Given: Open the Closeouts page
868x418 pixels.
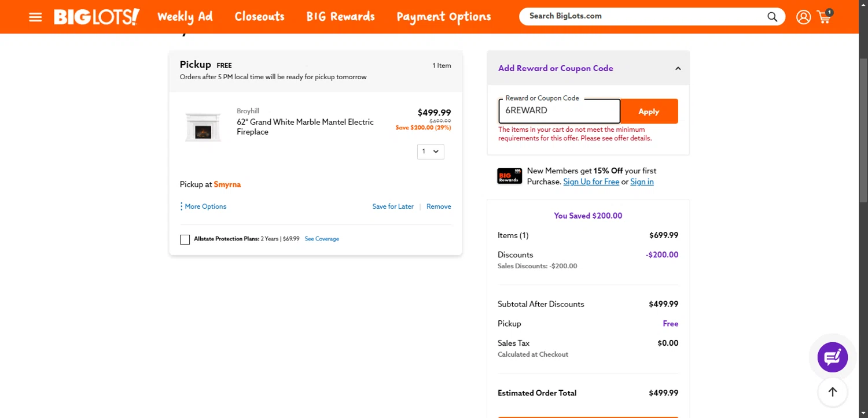Looking at the screenshot, I should (259, 17).
